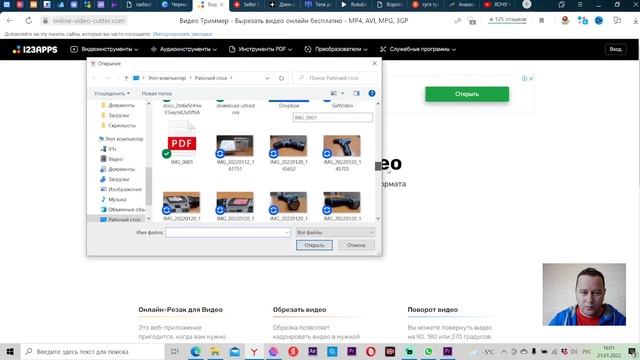Click the Вход login button
Viewport: 640px width, 360px height.
[615, 49]
